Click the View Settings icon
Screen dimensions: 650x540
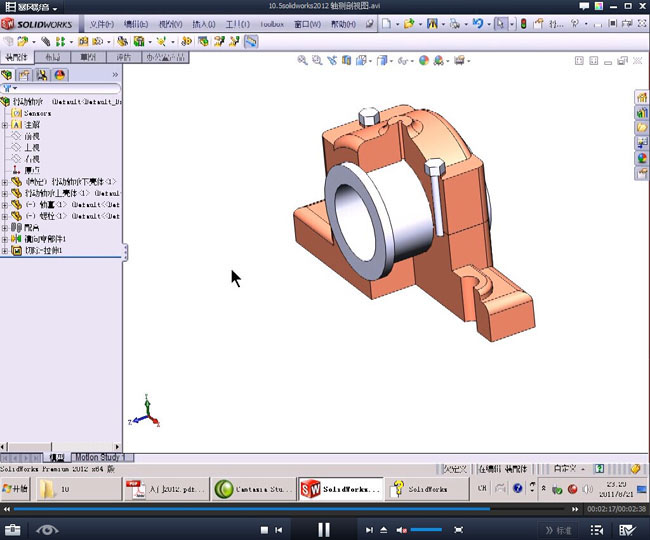[459, 61]
